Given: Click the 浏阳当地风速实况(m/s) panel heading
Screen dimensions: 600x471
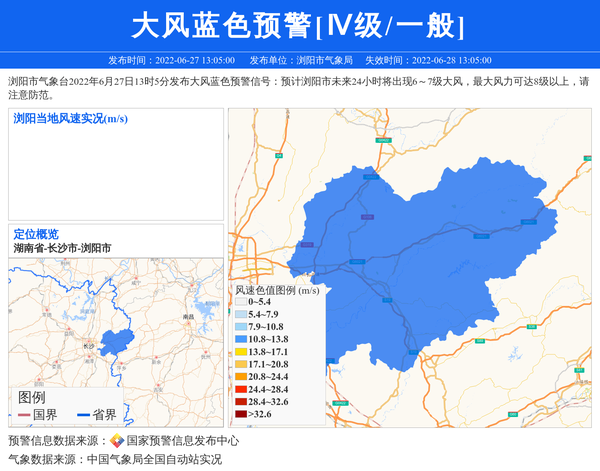Looking at the screenshot, I should click(70, 119).
